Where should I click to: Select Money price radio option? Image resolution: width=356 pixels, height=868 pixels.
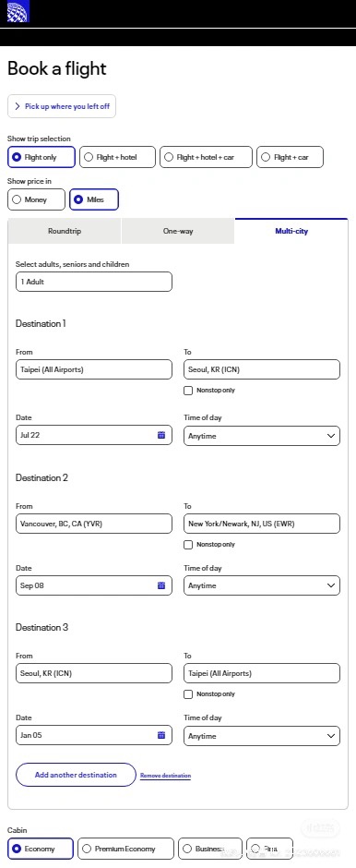(37, 199)
